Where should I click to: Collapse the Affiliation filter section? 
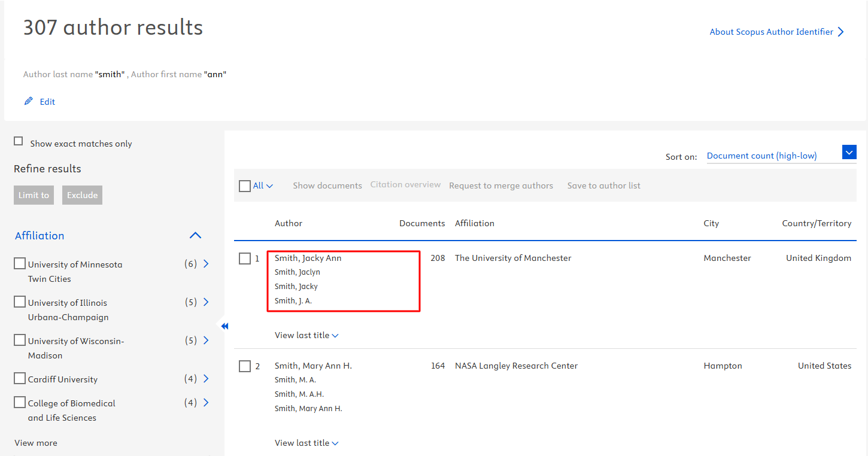coord(195,236)
